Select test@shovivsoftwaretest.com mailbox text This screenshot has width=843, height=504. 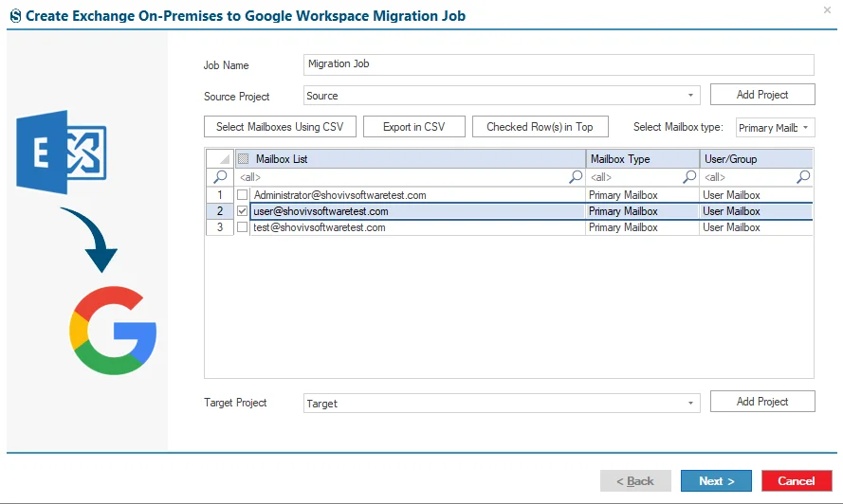[x=320, y=227]
